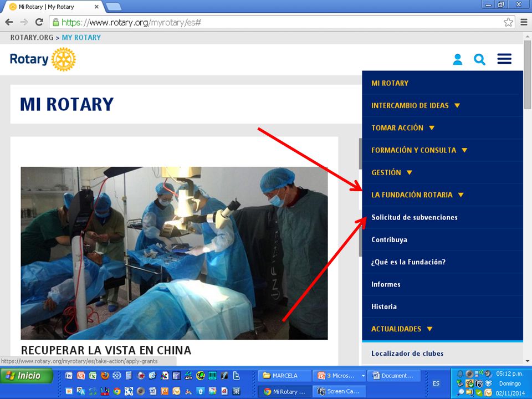Open Localizador de clubes link
Screen dimensions: 532x399
407,354
